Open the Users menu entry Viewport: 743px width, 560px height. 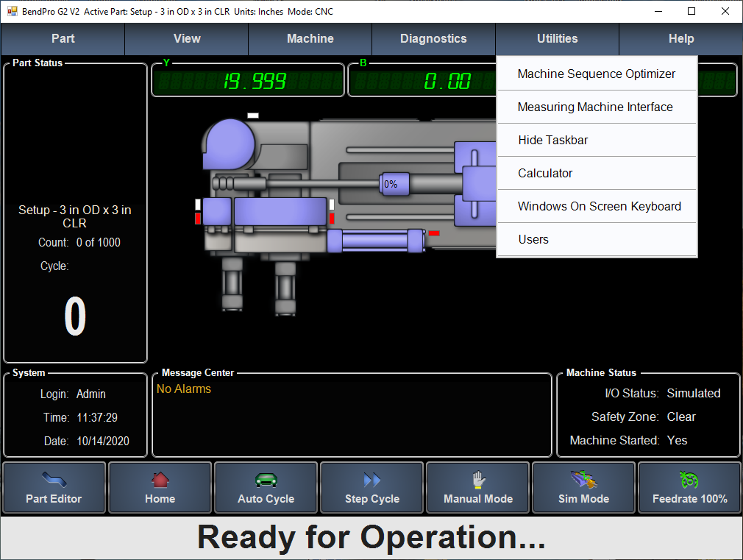pos(533,239)
